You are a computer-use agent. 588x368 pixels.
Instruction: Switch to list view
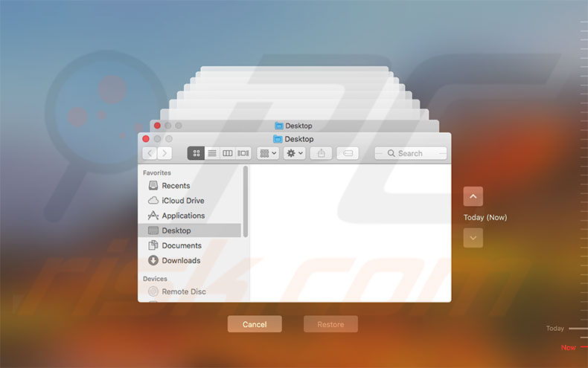pyautogui.click(x=212, y=153)
